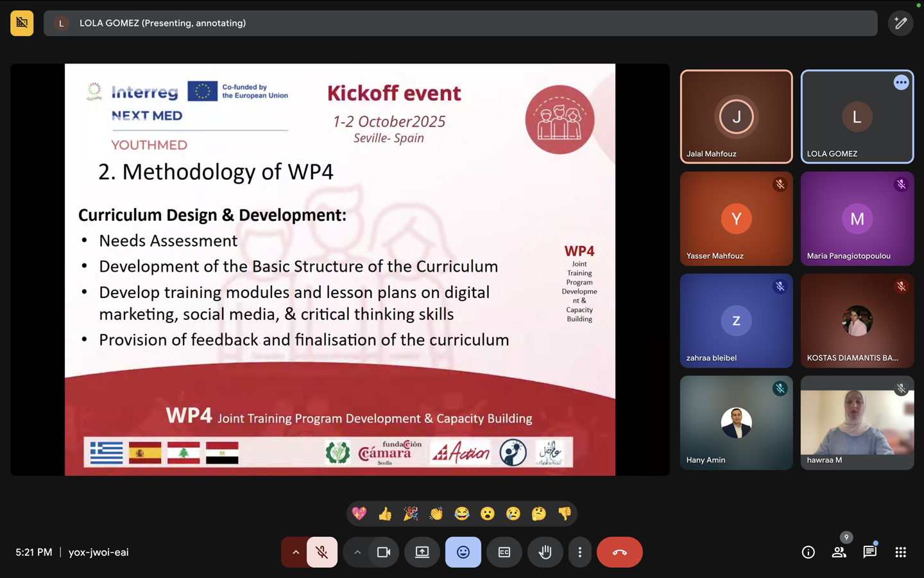Open the People panel showing 9 participants
924x578 pixels.
(839, 552)
